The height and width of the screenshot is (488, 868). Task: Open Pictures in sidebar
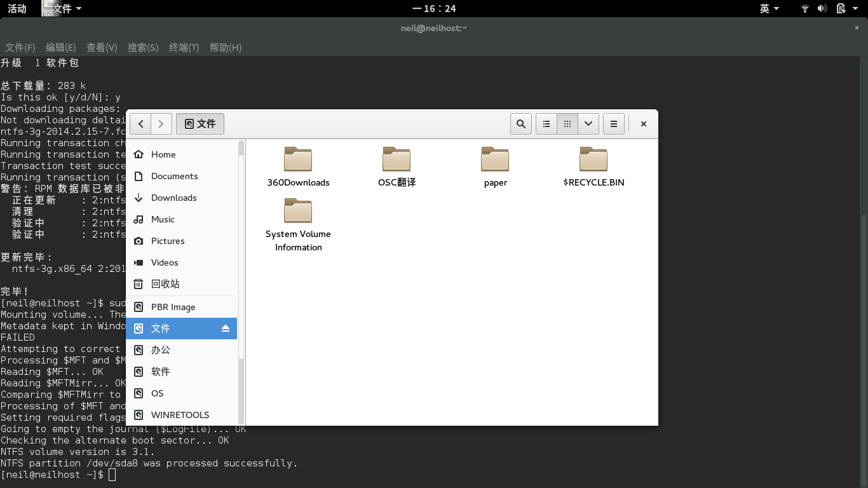point(182,241)
